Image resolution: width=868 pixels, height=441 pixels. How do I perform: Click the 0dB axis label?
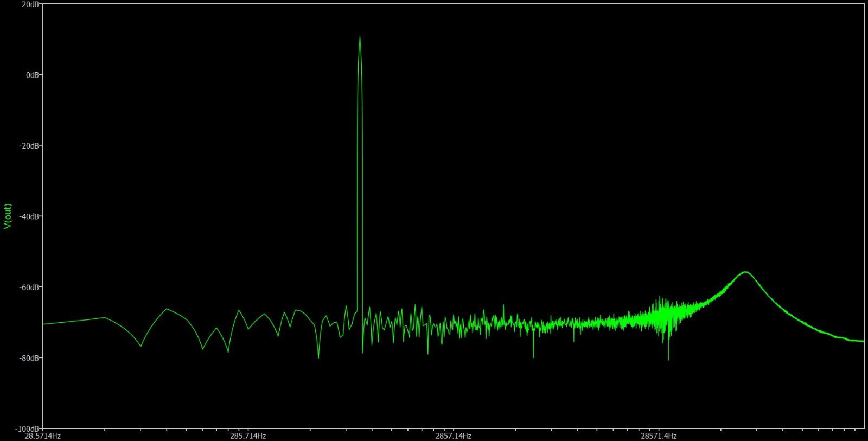click(33, 75)
